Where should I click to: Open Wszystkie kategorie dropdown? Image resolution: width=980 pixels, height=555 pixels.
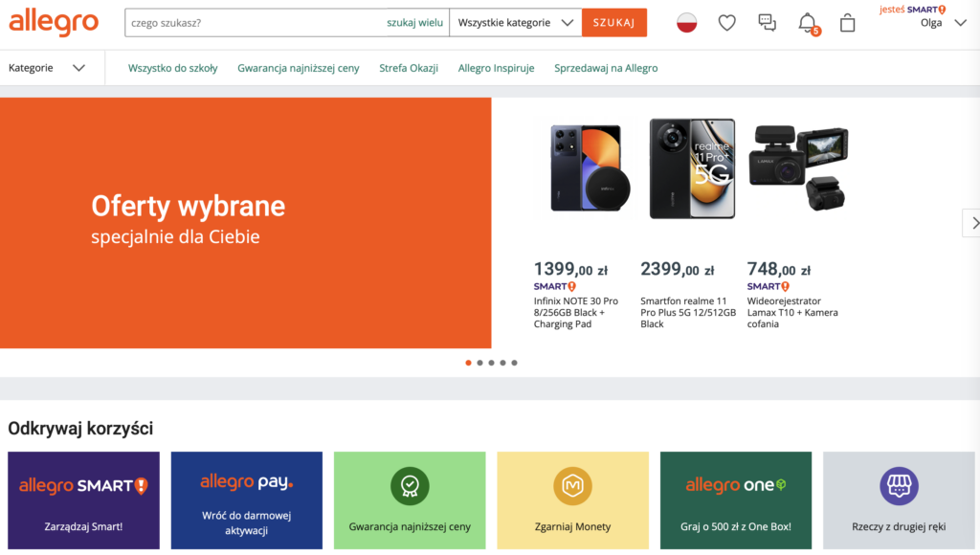click(516, 23)
